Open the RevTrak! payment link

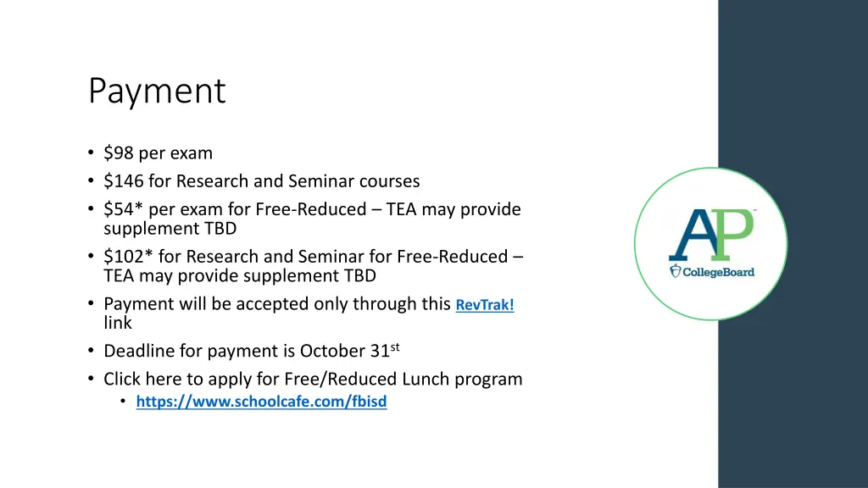484,305
